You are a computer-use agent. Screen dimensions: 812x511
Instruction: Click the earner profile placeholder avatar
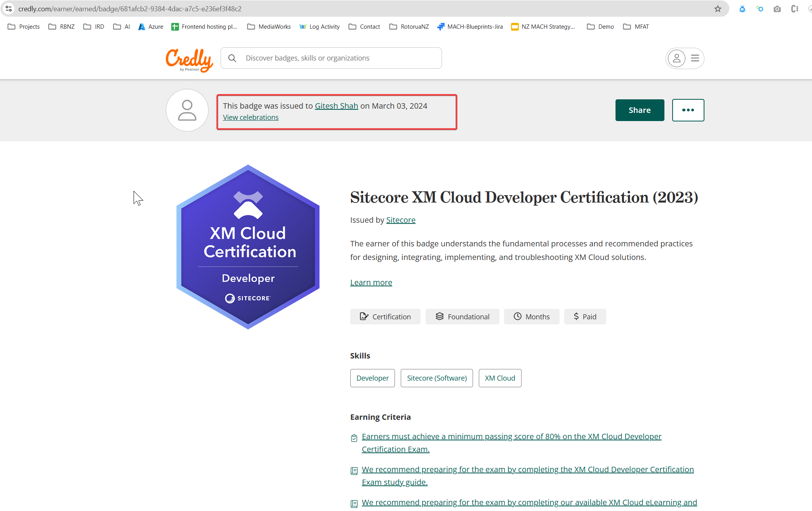[x=187, y=110]
